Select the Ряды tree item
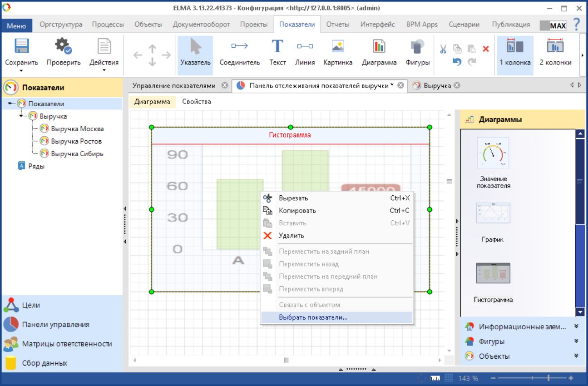The height and width of the screenshot is (386, 588). [36, 166]
